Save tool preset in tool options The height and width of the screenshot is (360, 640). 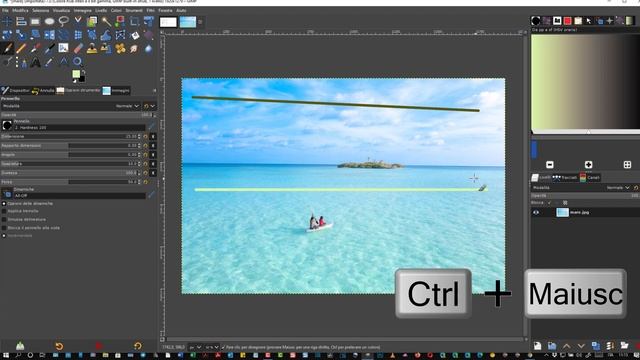coord(20,346)
